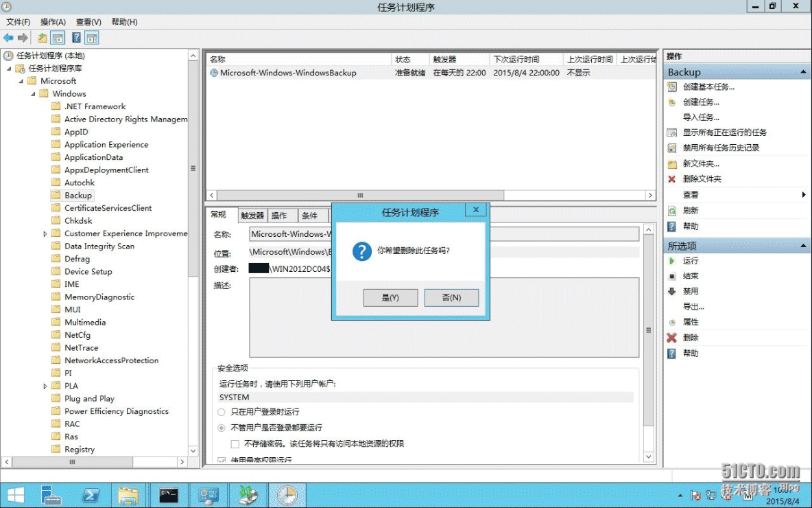The width and height of the screenshot is (812, 508).
Task: Click the red 删除 icon under 所选项
Action: [671, 338]
